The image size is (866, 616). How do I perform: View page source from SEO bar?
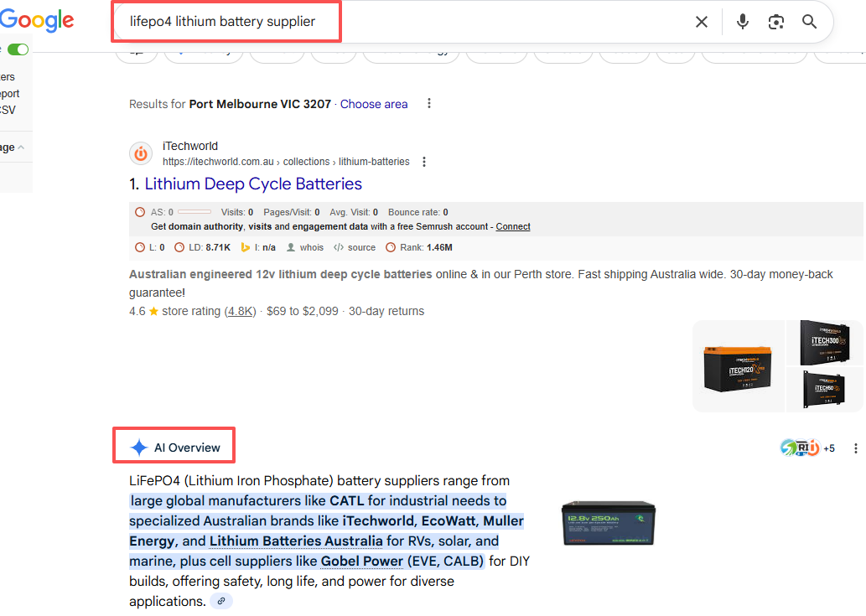pyautogui.click(x=355, y=247)
